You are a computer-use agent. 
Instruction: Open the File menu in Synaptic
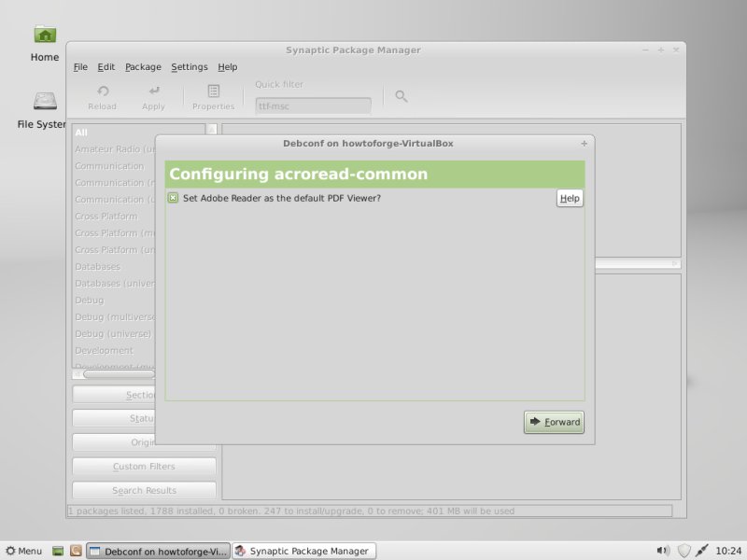coord(80,67)
